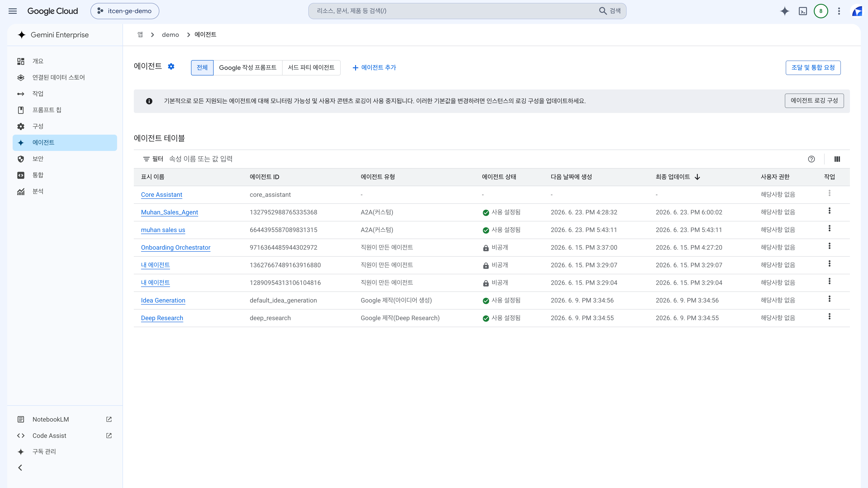The width and height of the screenshot is (868, 488).
Task: Open 작업 in the sidebar
Action: coord(65,94)
